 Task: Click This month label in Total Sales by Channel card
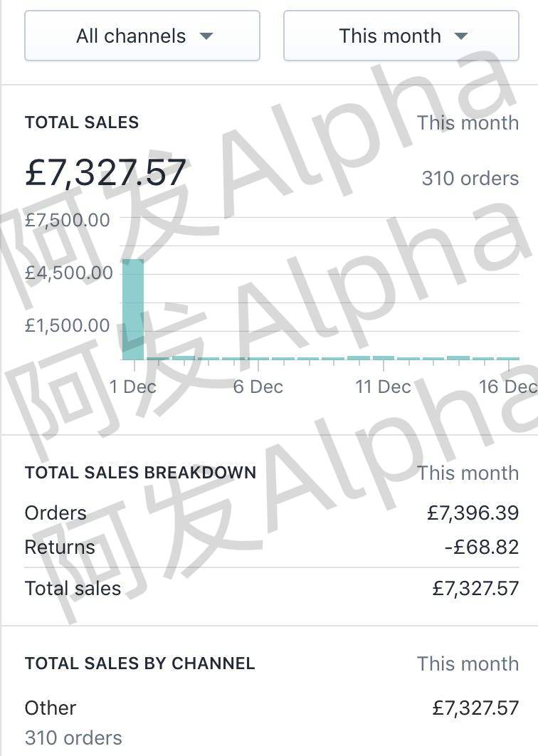click(x=468, y=663)
